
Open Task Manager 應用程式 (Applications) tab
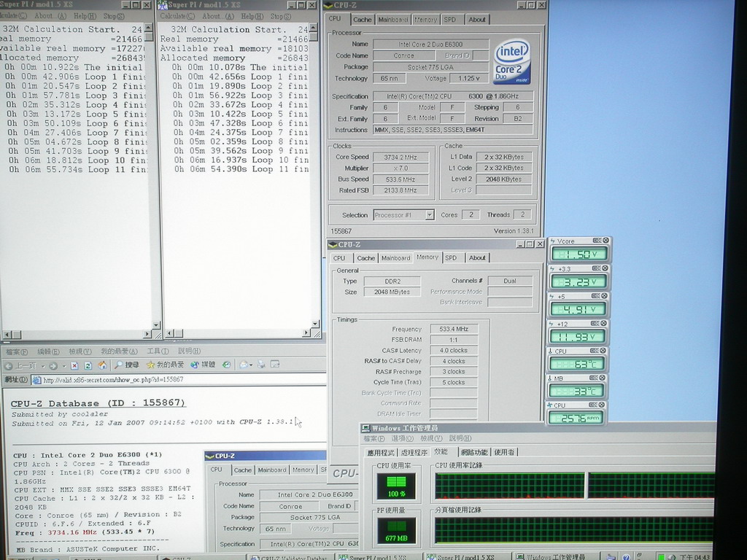(381, 452)
